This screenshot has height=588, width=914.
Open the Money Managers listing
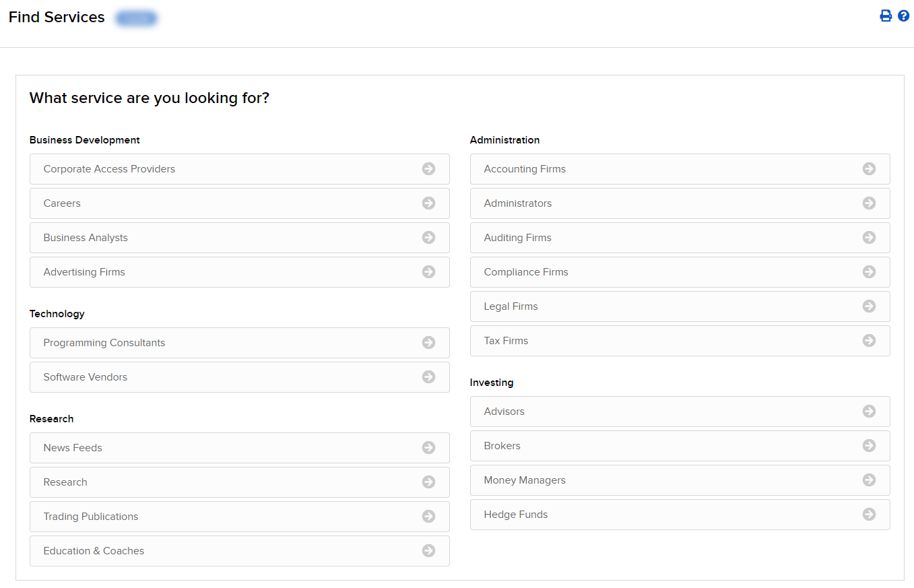point(524,480)
